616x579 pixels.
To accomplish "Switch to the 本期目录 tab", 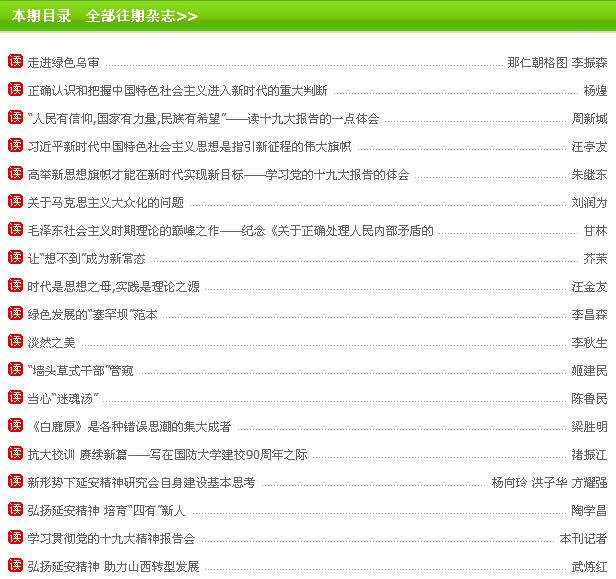I will tap(40, 16).
